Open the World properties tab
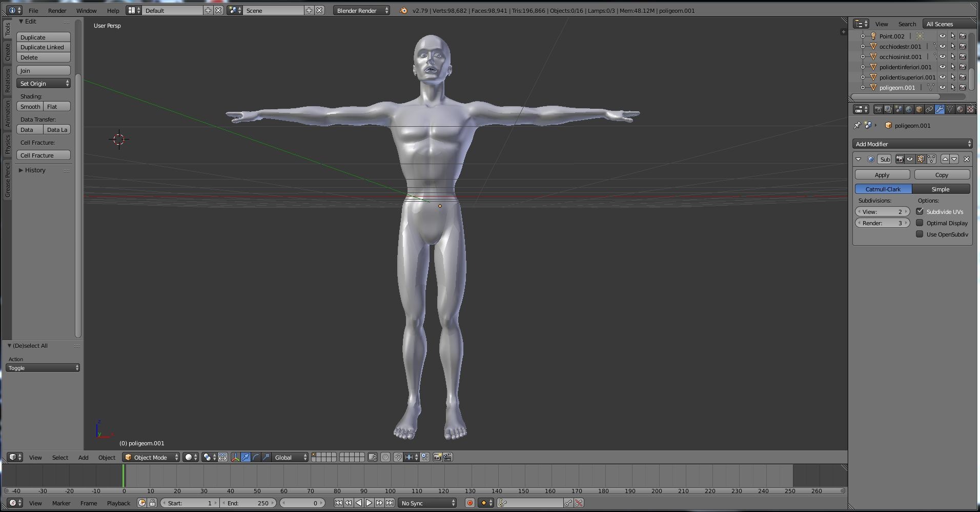Screen dimensions: 980x512 coord(909,109)
